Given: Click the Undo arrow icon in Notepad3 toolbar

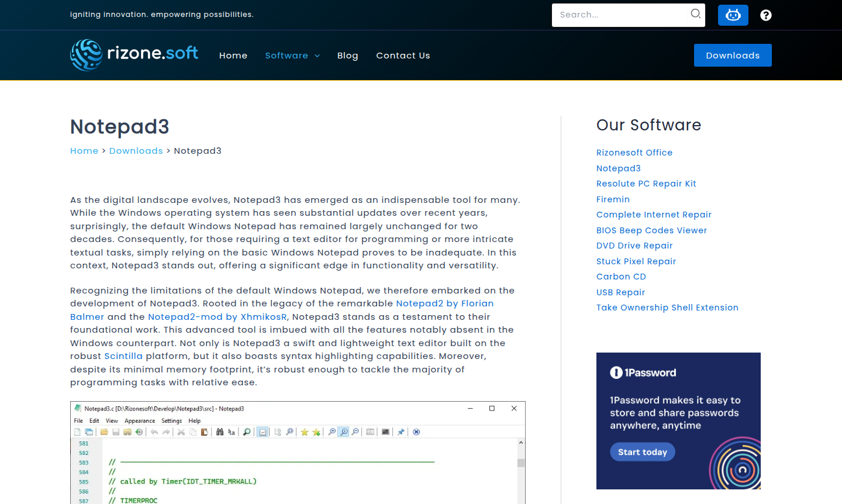Looking at the screenshot, I should tap(153, 431).
